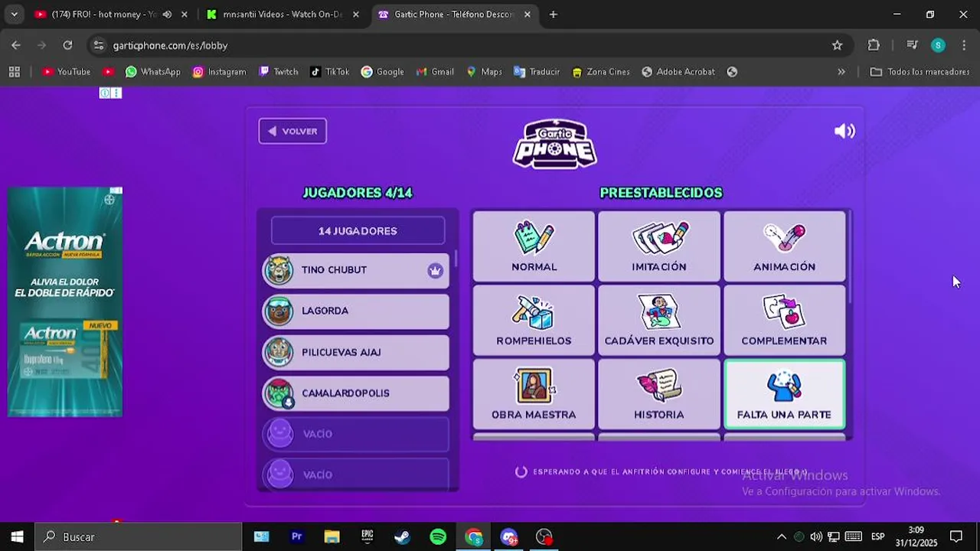Open the TikTok bookmark

click(x=330, y=71)
